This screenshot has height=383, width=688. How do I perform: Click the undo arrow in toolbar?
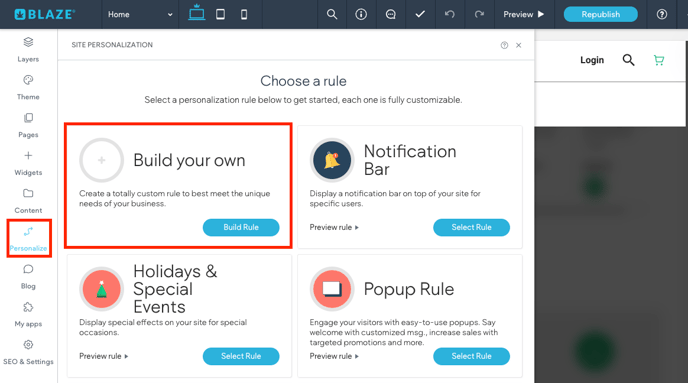(449, 14)
